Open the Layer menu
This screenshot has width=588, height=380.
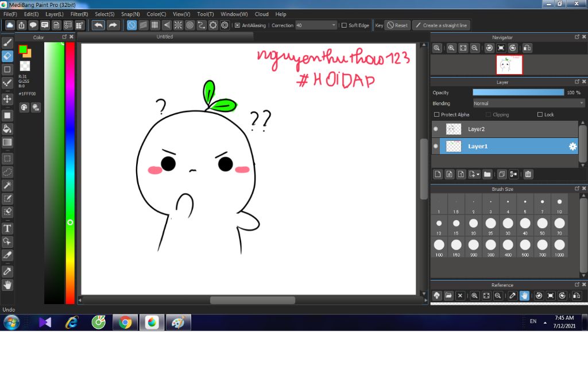click(55, 14)
